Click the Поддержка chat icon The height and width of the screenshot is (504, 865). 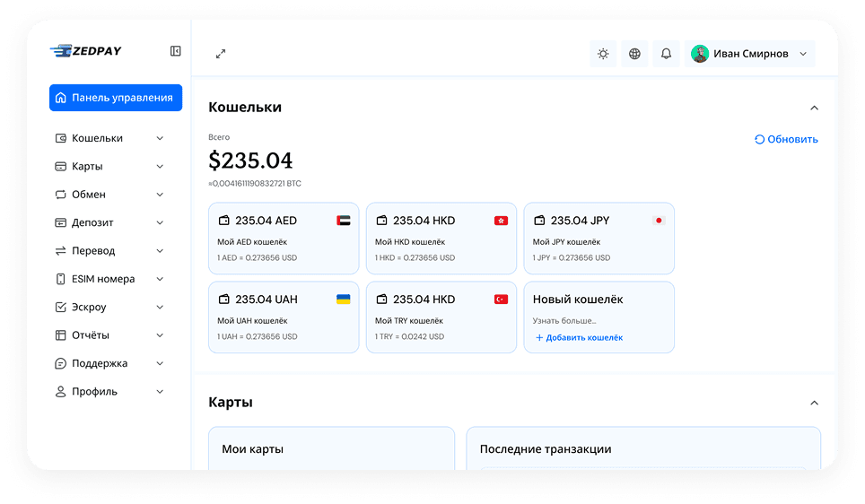coord(61,363)
